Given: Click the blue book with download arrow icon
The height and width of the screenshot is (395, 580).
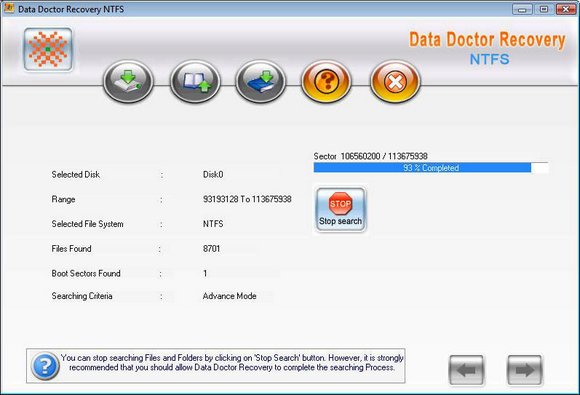Looking at the screenshot, I should click(x=260, y=81).
